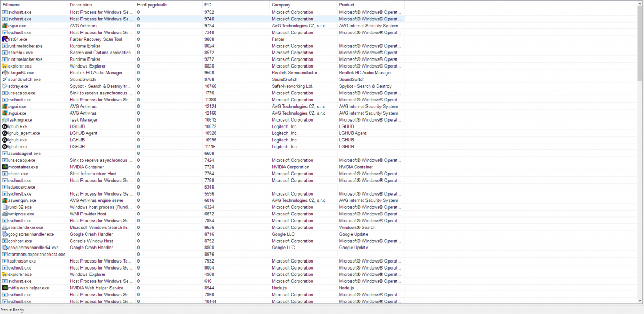Click the nvcontainer.exe NVIDIA icon

tap(5, 167)
